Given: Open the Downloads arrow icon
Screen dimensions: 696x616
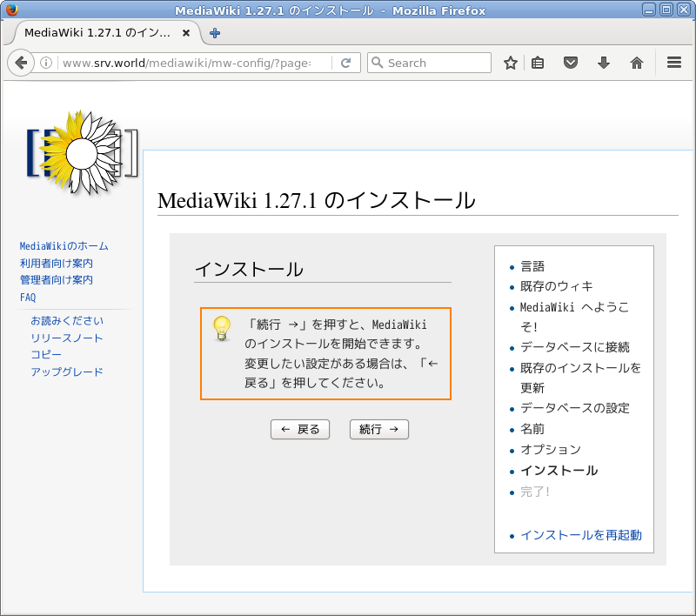Looking at the screenshot, I should pyautogui.click(x=604, y=63).
